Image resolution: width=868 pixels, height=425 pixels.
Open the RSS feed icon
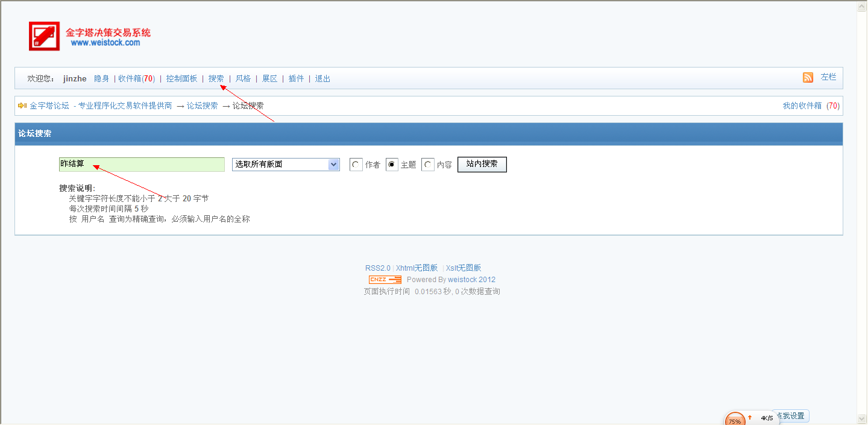coord(808,77)
